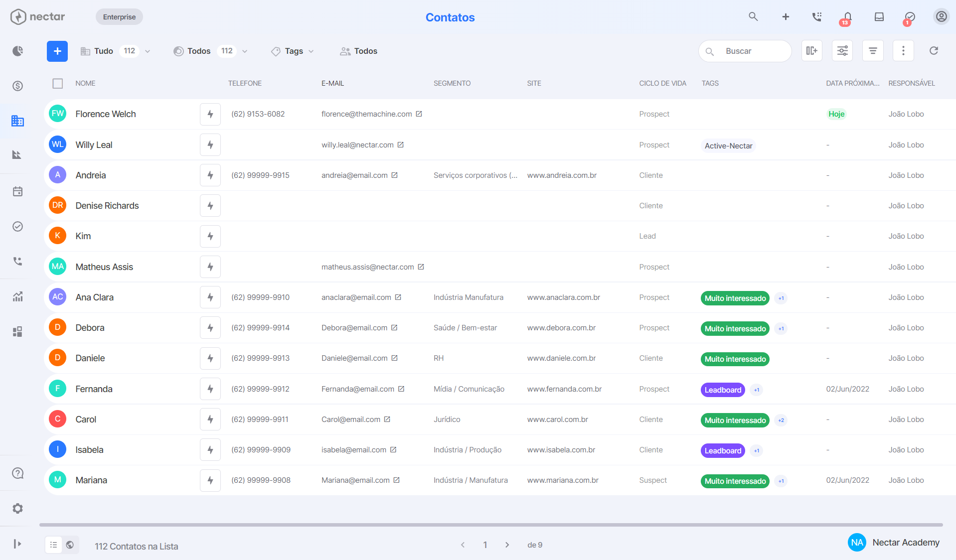Screen dimensions: 956x560
Task: Switch to list view icon
Action: [54, 545]
